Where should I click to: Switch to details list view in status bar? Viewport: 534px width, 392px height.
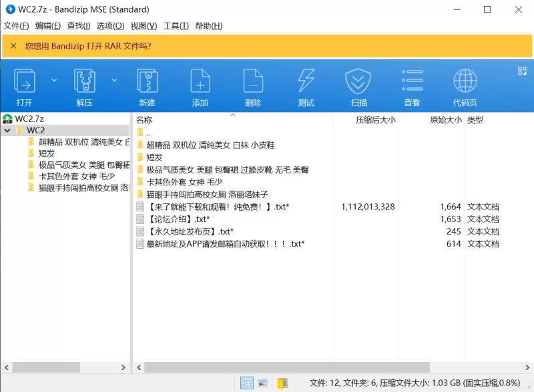246,383
